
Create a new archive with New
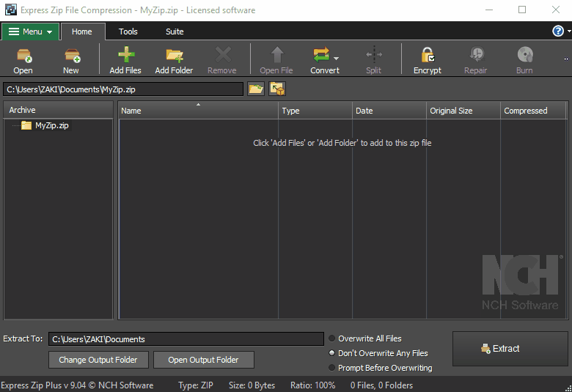[72, 56]
